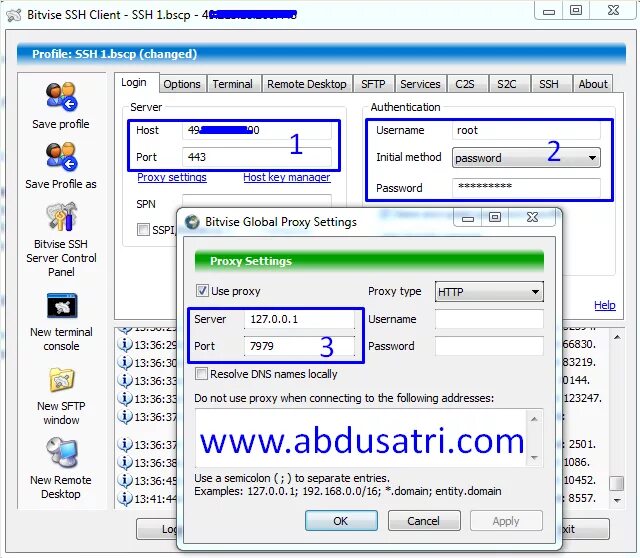Image resolution: width=640 pixels, height=558 pixels.
Task: Click the Save profile icon
Action: [61, 96]
